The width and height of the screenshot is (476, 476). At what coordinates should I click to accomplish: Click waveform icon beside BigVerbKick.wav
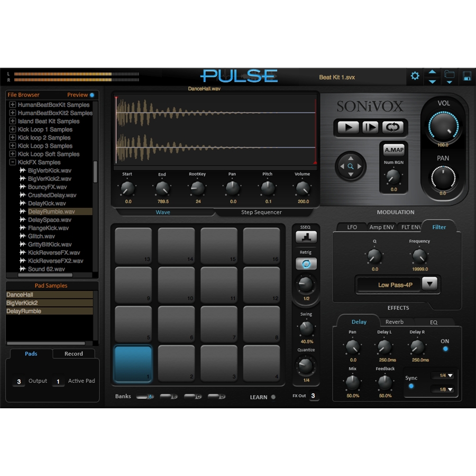pyautogui.click(x=22, y=170)
